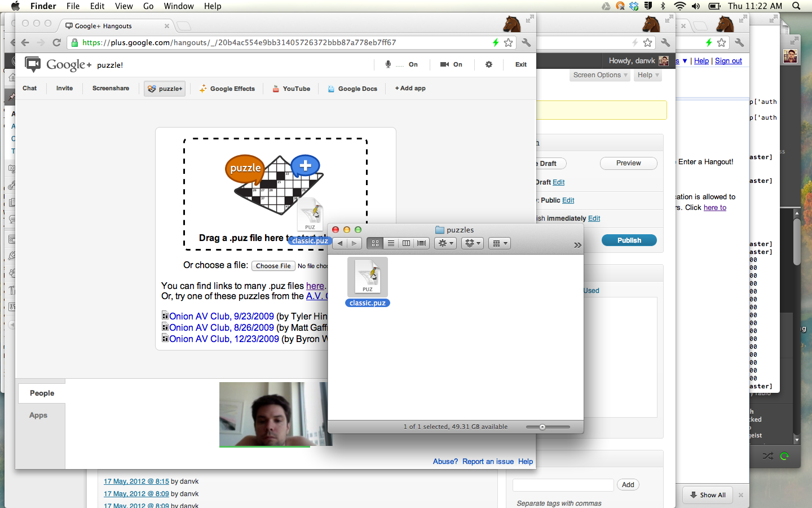Screen dimensions: 812x508
Task: Open Dropbox dropdown in Finder toolbar
Action: pos(472,243)
